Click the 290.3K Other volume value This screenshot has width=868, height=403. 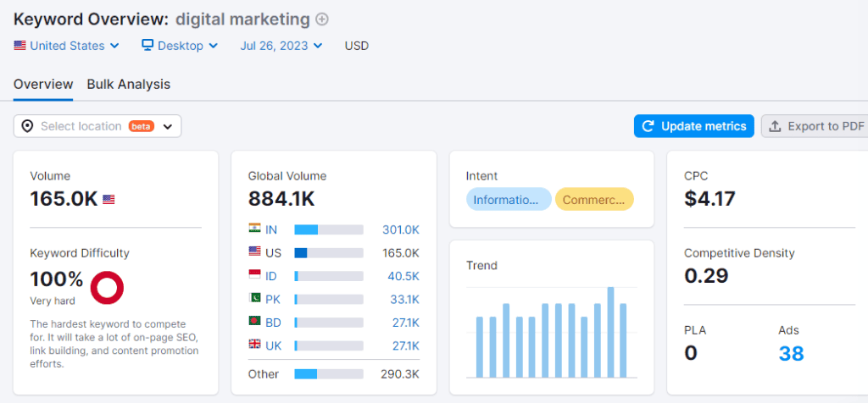click(x=400, y=374)
